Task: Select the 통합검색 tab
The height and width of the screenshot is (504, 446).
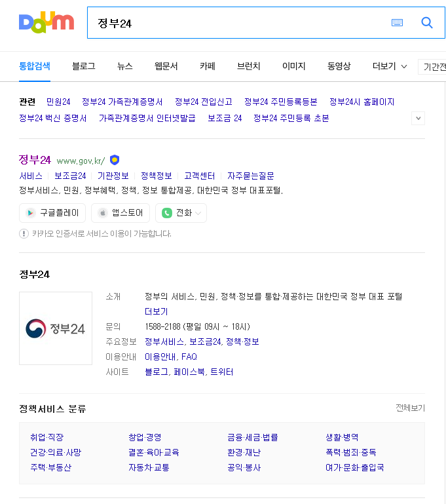Action: pos(35,66)
